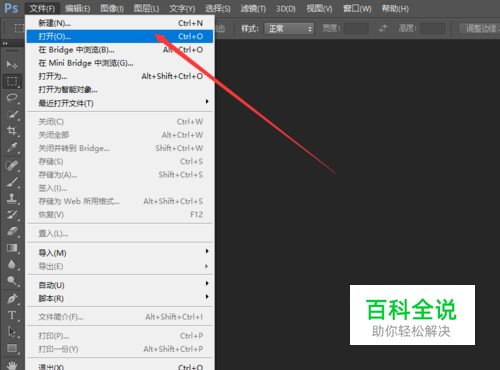
Task: Open the 视图(V) menu
Action: (x=319, y=8)
